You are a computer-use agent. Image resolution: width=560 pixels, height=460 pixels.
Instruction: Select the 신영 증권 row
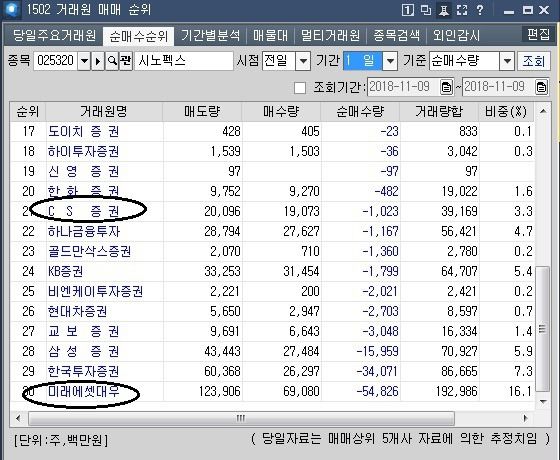(272, 171)
